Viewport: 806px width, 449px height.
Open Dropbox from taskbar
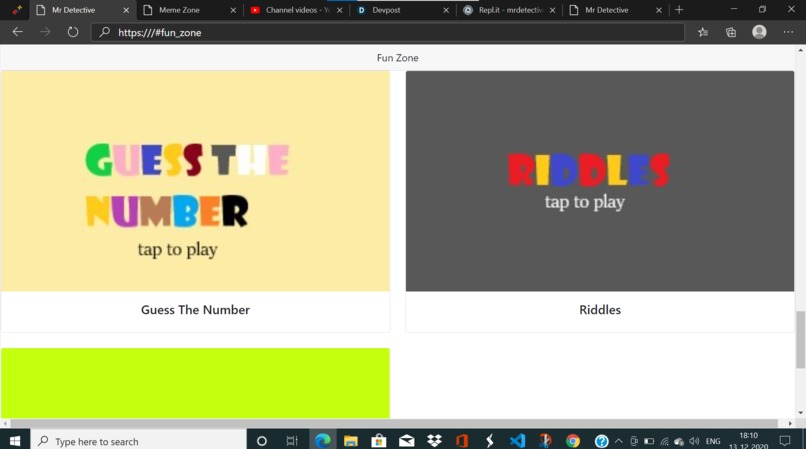click(434, 441)
